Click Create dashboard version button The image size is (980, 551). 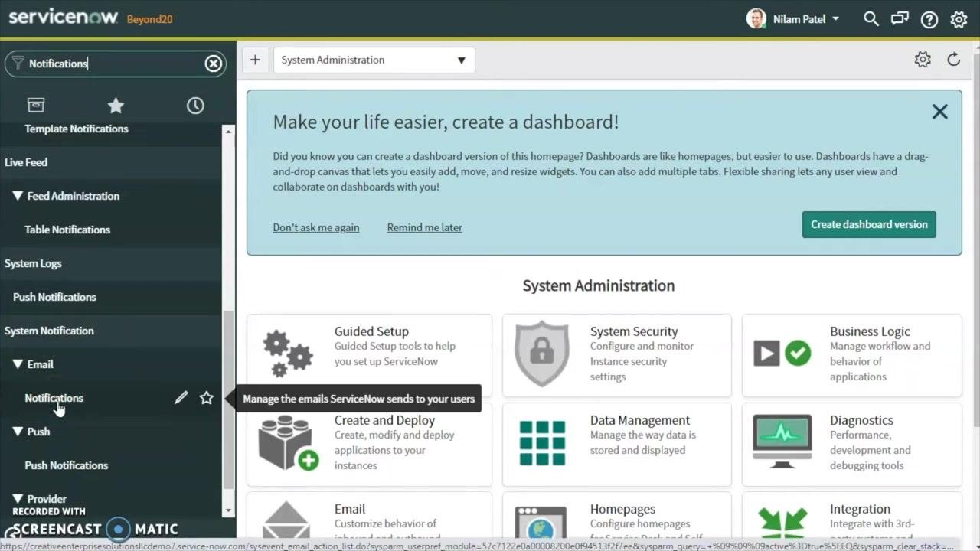869,224
